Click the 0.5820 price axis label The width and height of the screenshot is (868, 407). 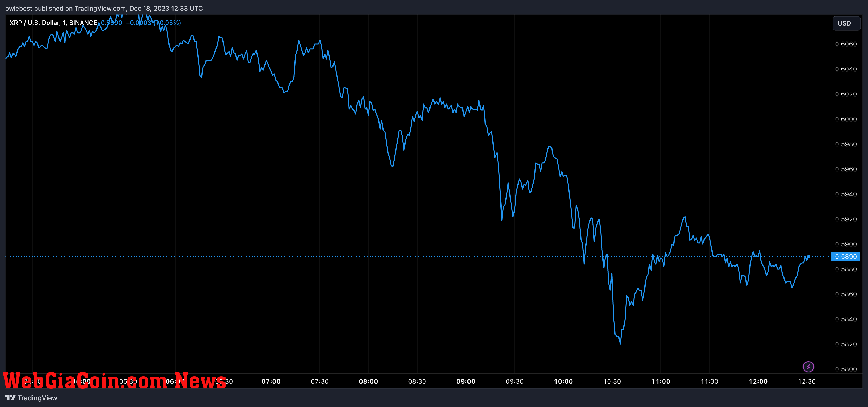(846, 344)
